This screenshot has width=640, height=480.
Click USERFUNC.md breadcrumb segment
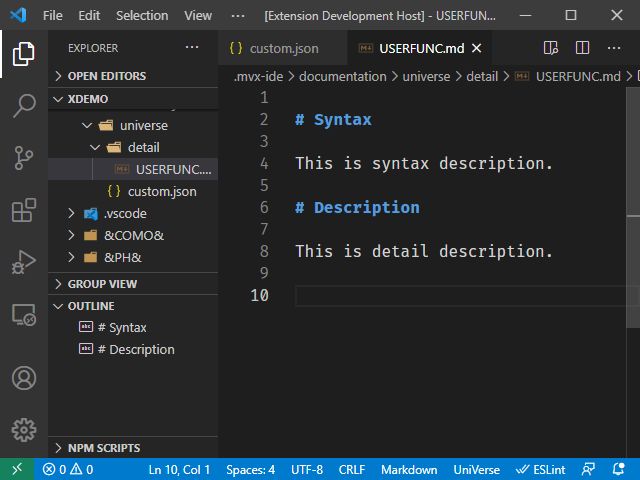[x=568, y=76]
